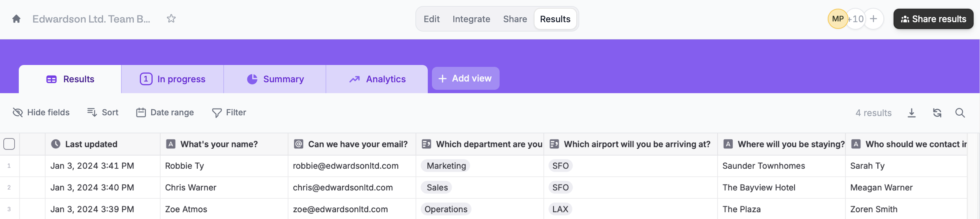Image resolution: width=980 pixels, height=219 pixels.
Task: Select the Marketing tag in row 1
Action: [446, 166]
